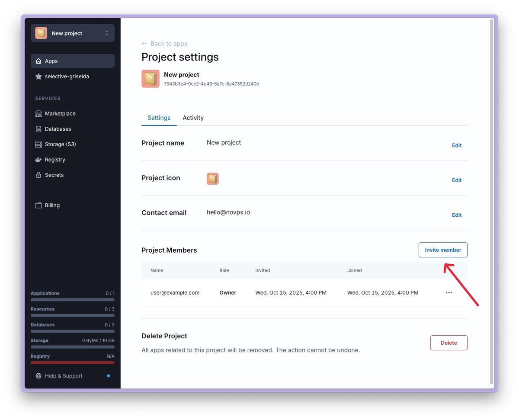Switch to the Activity tab
Viewport: 519px width, 420px height.
193,118
